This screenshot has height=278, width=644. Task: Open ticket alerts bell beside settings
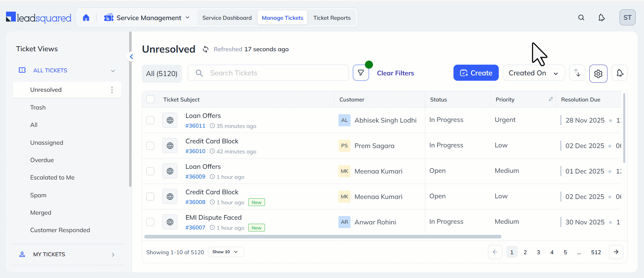pos(620,73)
